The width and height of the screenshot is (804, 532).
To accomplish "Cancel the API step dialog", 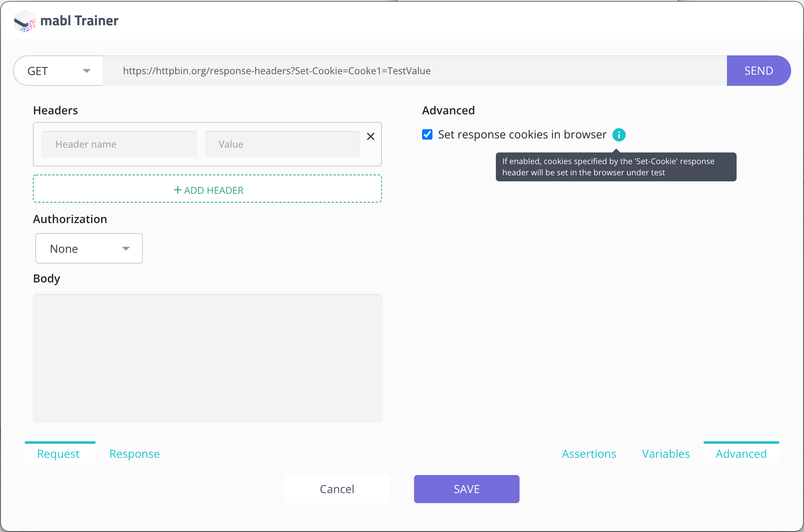I will coord(337,489).
